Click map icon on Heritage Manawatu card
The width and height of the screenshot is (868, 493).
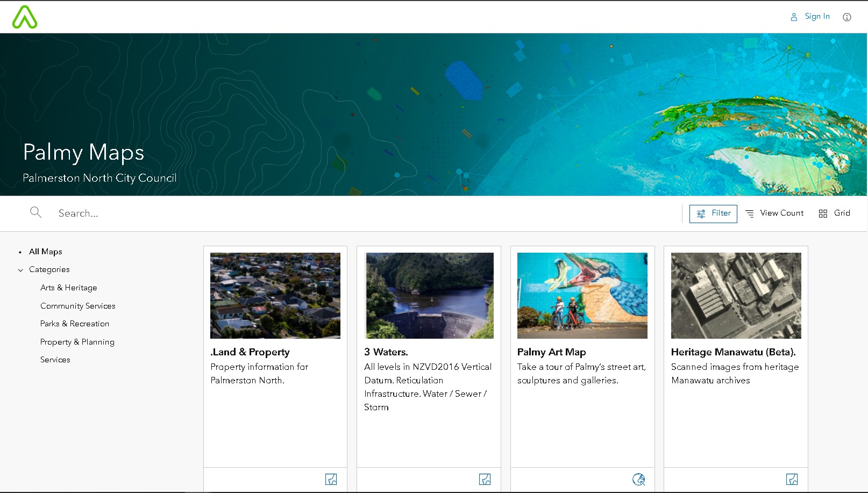tap(792, 480)
